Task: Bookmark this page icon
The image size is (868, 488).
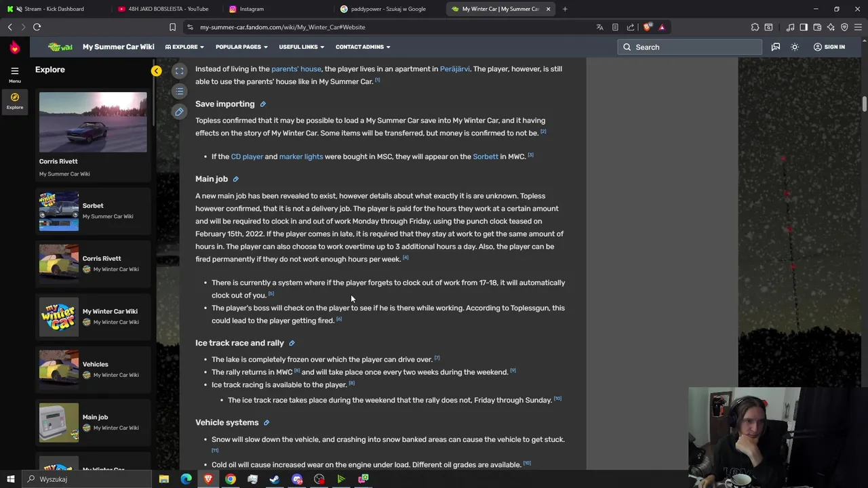Action: (x=172, y=27)
